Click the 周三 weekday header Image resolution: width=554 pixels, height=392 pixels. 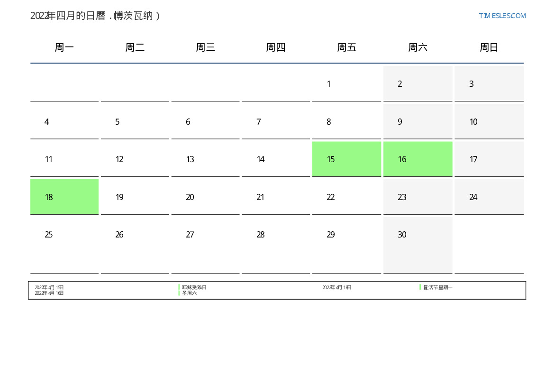205,47
